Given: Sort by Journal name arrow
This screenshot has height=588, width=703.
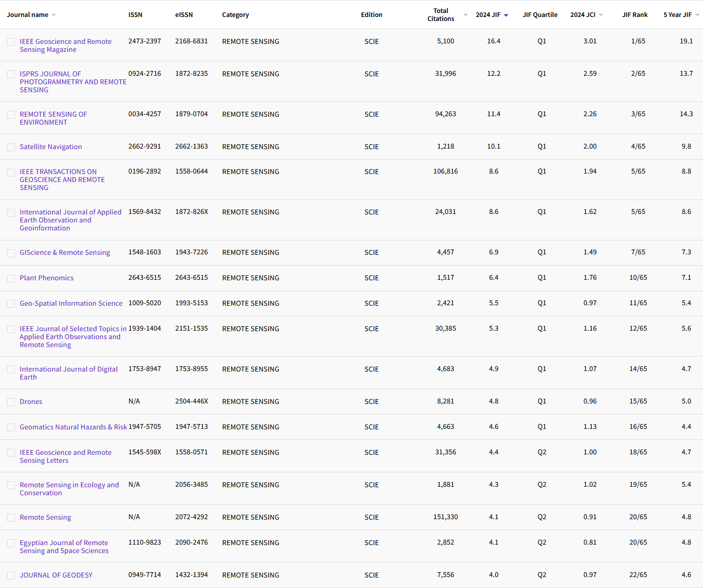Looking at the screenshot, I should (54, 15).
